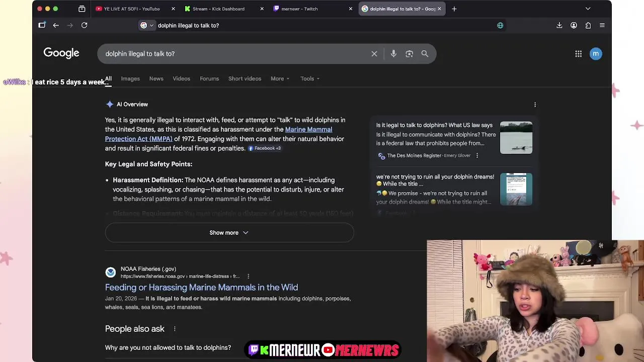Select the Images search tab
This screenshot has width=644, height=362.
tap(130, 78)
